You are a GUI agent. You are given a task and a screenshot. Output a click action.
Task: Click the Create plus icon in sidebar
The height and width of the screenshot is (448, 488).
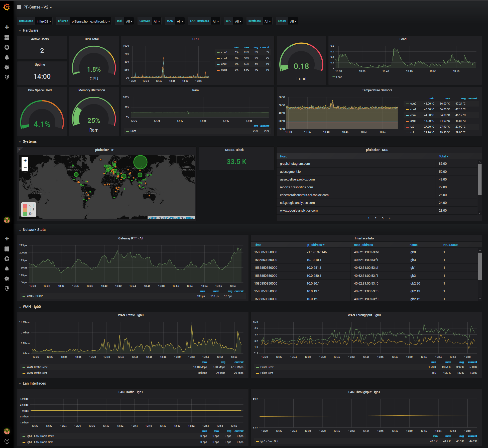[x=7, y=27]
